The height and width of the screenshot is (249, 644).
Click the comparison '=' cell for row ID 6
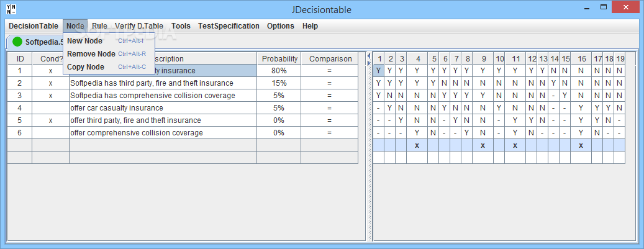pyautogui.click(x=330, y=132)
